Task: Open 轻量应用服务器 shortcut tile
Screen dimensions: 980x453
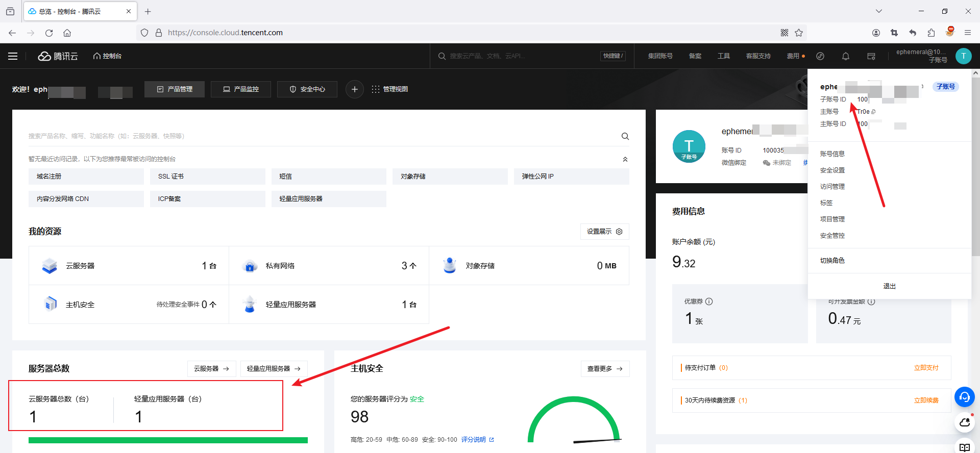Action: pyautogui.click(x=329, y=199)
